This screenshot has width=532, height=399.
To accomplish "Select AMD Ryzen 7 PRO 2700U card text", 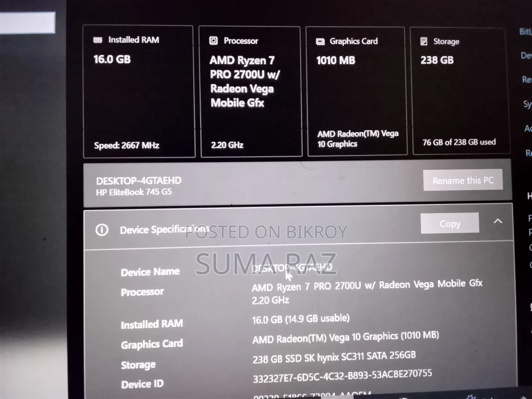I will coord(245,81).
